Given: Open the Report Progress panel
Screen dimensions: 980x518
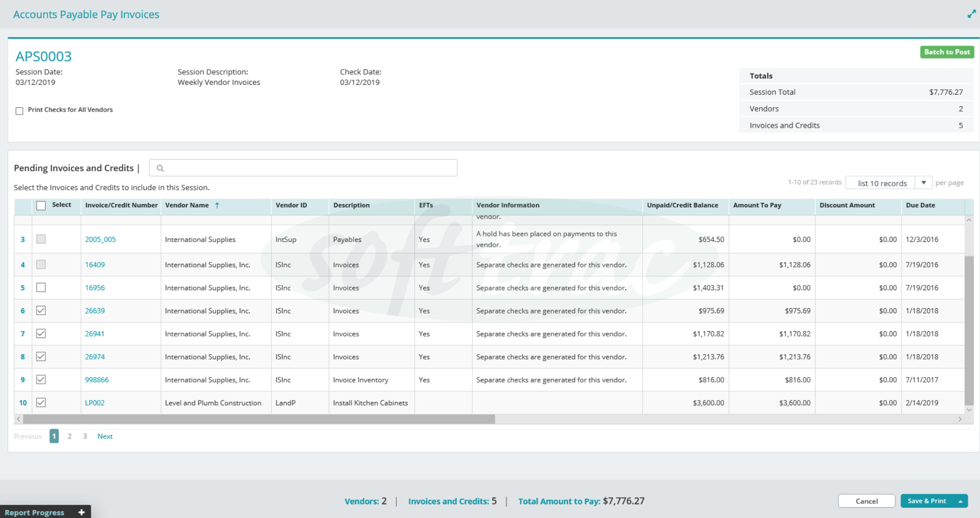Looking at the screenshot, I should (x=35, y=512).
